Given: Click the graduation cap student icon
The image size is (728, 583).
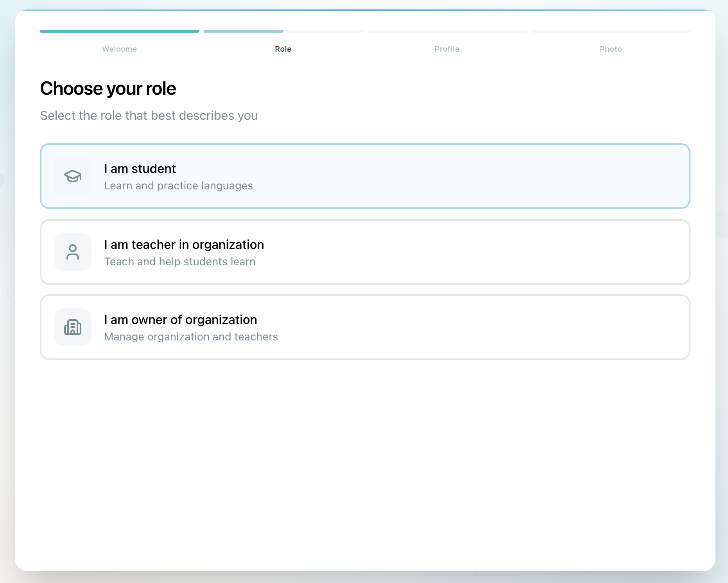Looking at the screenshot, I should click(x=73, y=176).
